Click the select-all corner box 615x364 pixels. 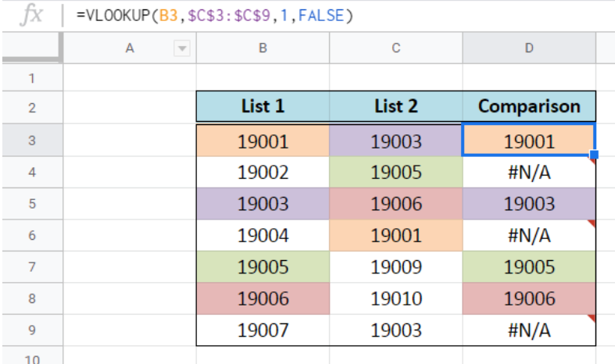click(x=32, y=48)
